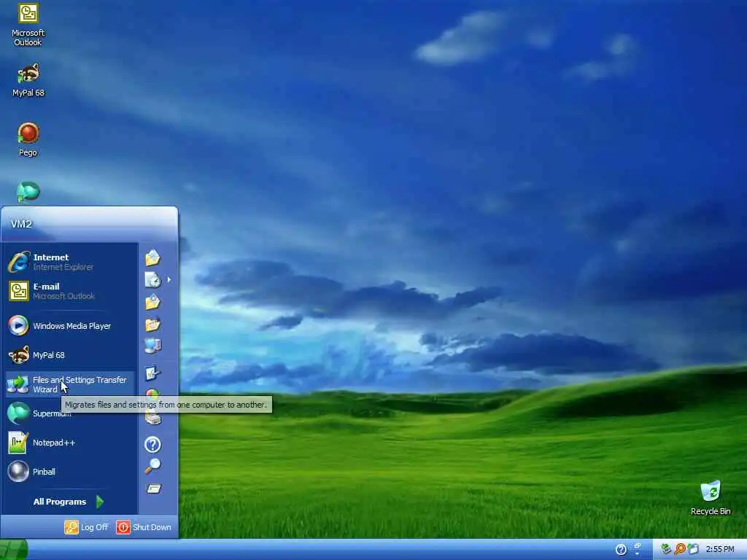Click the Notepad++ notepad icon
This screenshot has width=747, height=560.
(18, 443)
